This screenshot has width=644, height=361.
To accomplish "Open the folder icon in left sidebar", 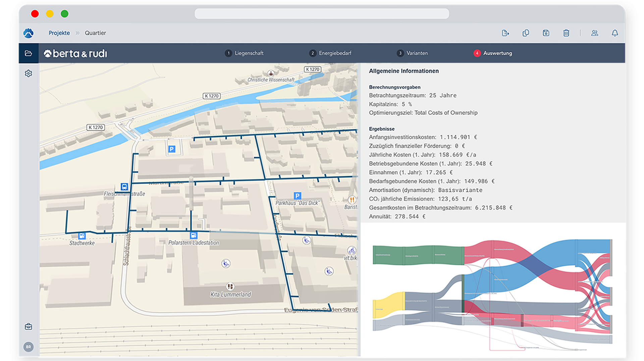I will 29,53.
